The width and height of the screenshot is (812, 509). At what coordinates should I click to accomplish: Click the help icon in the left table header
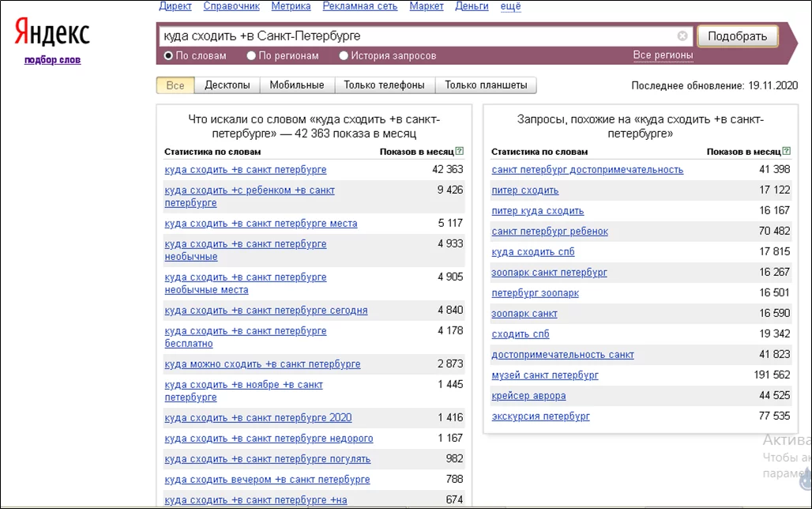coord(460,151)
